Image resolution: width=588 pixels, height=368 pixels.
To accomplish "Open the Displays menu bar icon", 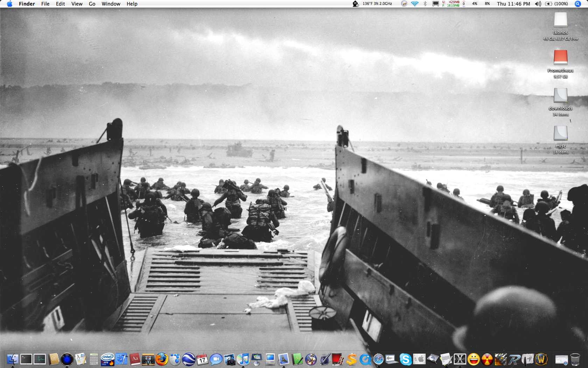I will 436,4.
